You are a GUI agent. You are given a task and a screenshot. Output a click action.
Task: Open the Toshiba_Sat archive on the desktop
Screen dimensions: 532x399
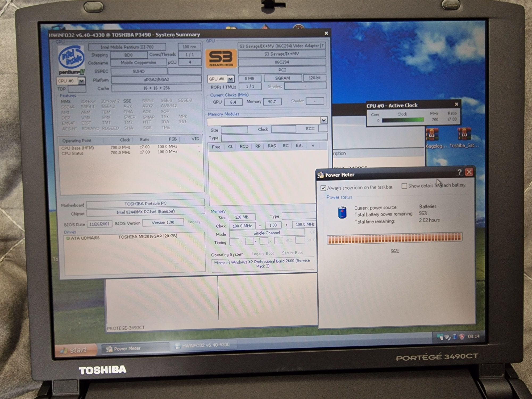click(464, 134)
